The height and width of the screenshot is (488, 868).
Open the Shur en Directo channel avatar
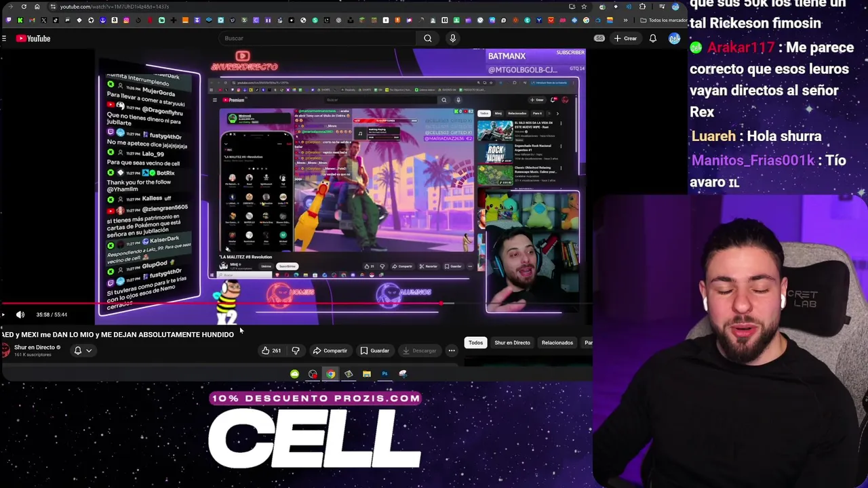tap(5, 350)
